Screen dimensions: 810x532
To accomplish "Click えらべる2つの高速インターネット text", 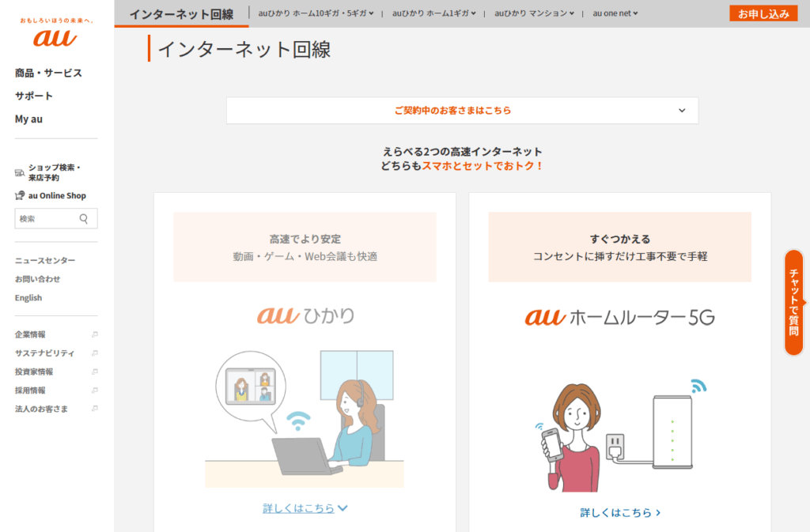I will 462,152.
